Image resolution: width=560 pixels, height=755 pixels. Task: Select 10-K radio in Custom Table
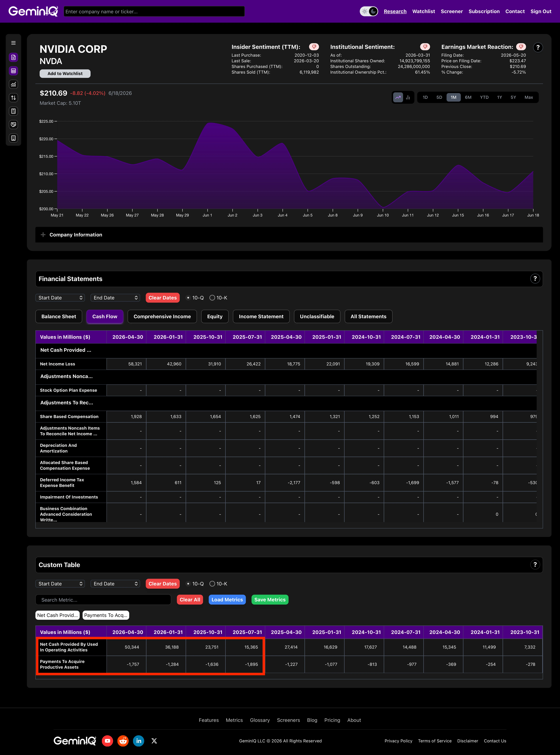212,584
